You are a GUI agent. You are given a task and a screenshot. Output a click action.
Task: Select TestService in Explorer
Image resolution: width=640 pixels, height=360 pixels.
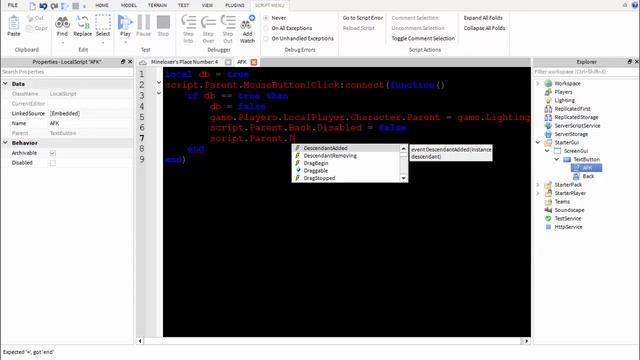click(567, 218)
